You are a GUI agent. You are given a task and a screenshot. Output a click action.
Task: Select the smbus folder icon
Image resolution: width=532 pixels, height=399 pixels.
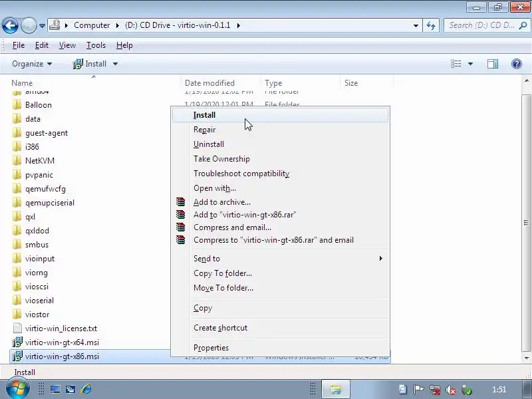click(17, 244)
